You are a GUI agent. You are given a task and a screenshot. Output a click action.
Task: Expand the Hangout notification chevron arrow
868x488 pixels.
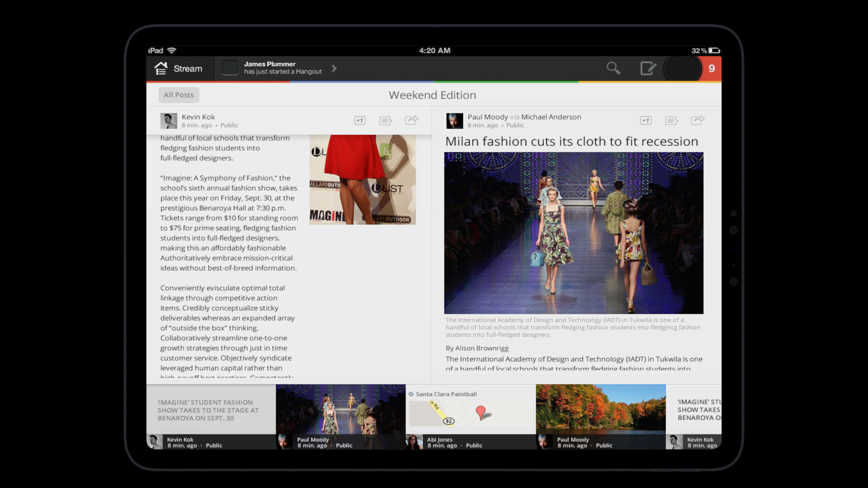pyautogui.click(x=334, y=68)
